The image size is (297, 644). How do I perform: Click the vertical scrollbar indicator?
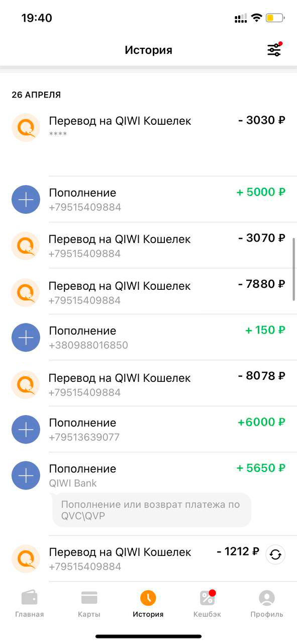pyautogui.click(x=294, y=269)
